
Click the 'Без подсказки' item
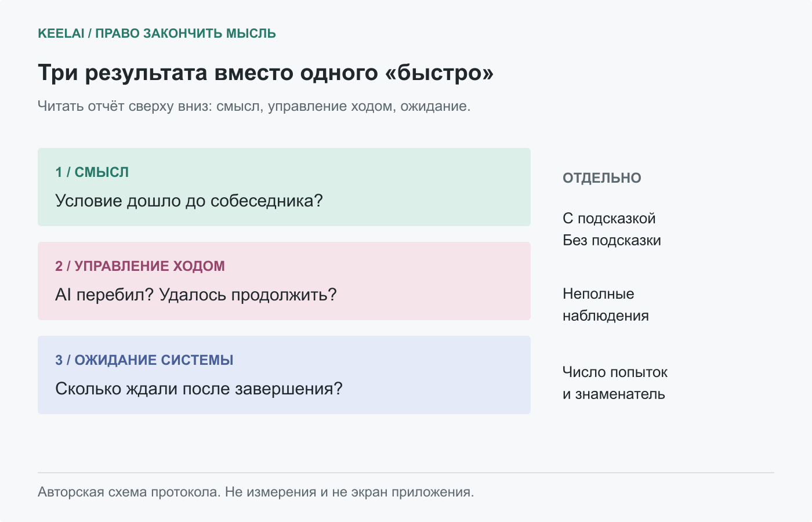[x=612, y=241]
